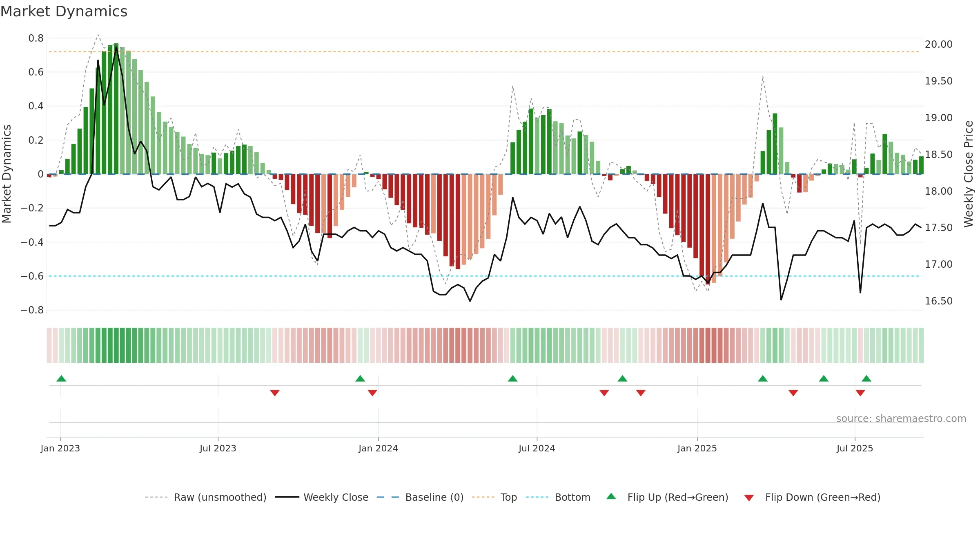Click the green flip-up triangle in October 2024
The width and height of the screenshot is (980, 551).
coord(623,378)
